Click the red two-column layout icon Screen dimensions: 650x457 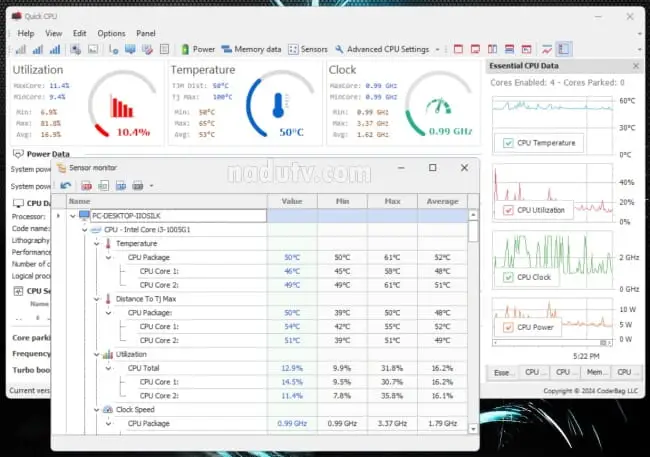(x=492, y=49)
